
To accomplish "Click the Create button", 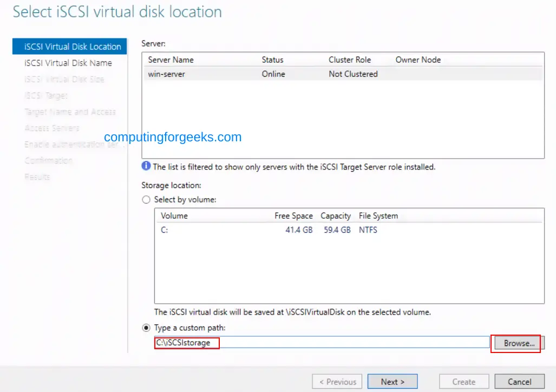I will (x=463, y=382).
